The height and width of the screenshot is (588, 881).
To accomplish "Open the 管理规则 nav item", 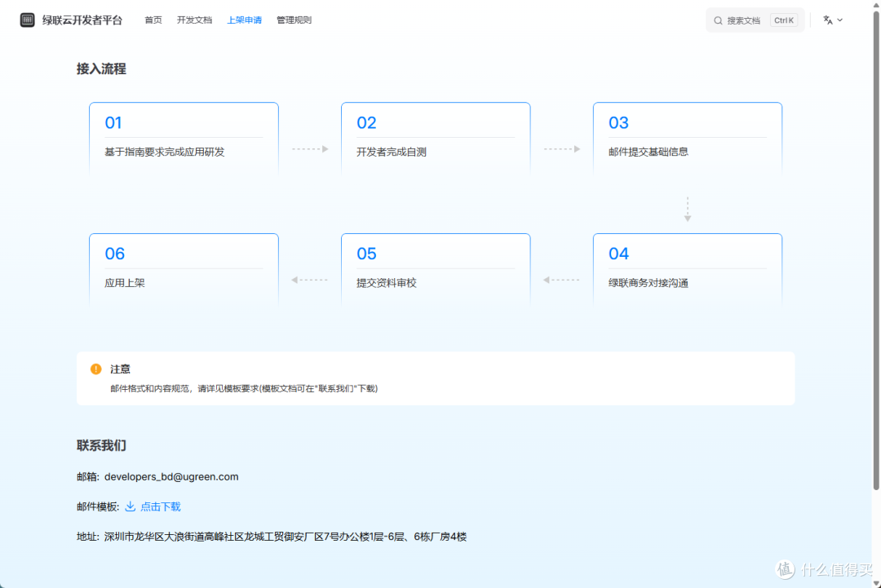I will pyautogui.click(x=294, y=20).
